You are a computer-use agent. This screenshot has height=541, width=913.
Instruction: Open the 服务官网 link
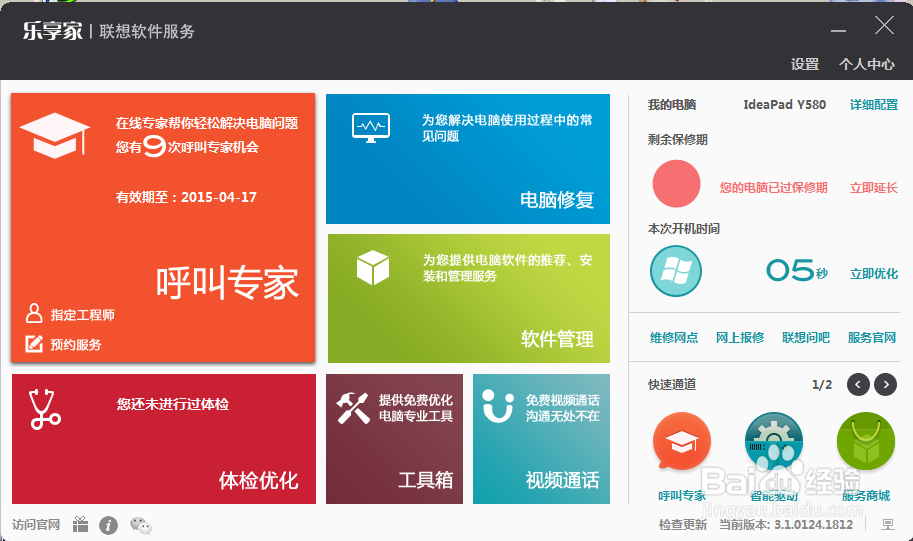872,337
